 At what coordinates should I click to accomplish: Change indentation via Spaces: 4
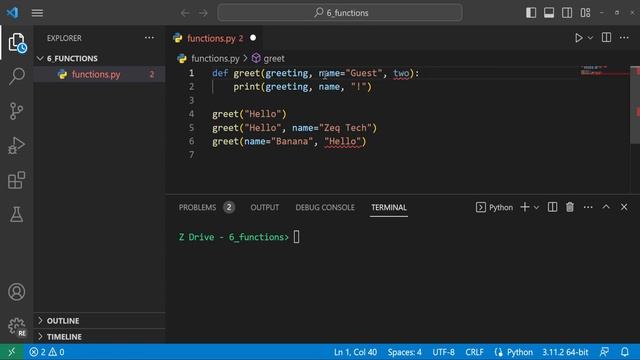click(404, 352)
